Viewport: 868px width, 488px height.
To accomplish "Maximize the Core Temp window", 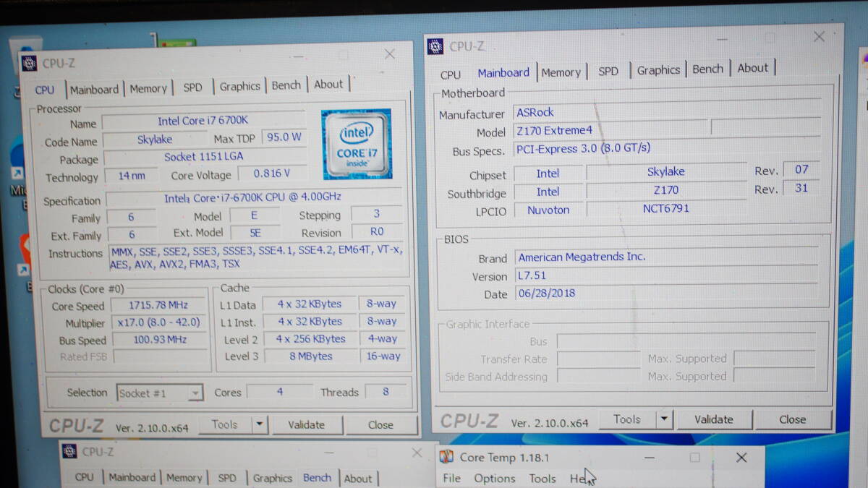I will point(694,457).
